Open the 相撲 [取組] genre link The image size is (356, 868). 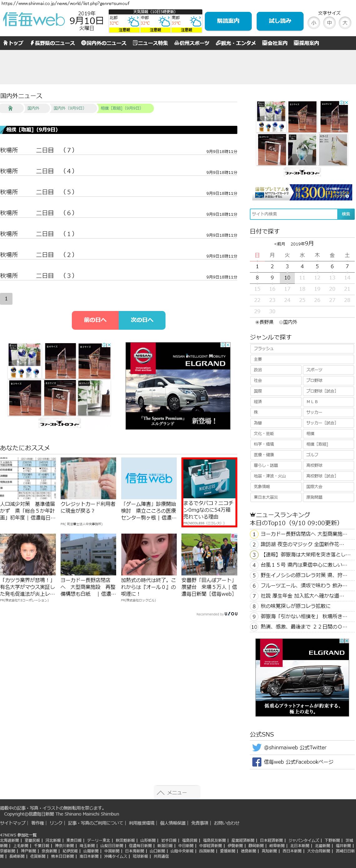pos(328,444)
